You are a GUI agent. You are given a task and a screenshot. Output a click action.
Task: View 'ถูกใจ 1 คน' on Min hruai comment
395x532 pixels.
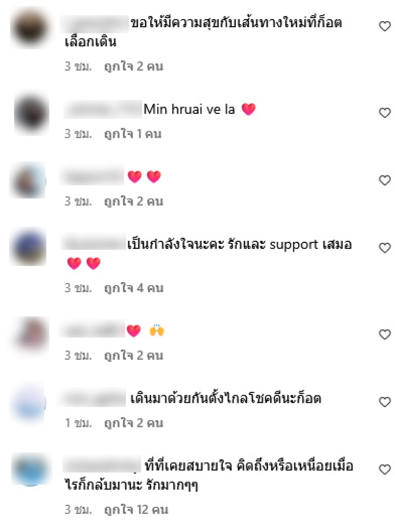coord(133,134)
